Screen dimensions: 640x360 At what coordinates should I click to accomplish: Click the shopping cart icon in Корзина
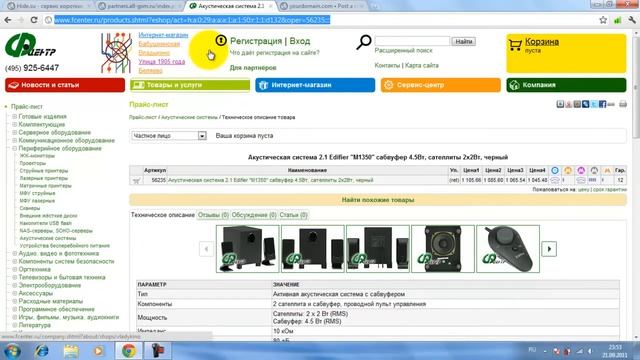tap(515, 45)
